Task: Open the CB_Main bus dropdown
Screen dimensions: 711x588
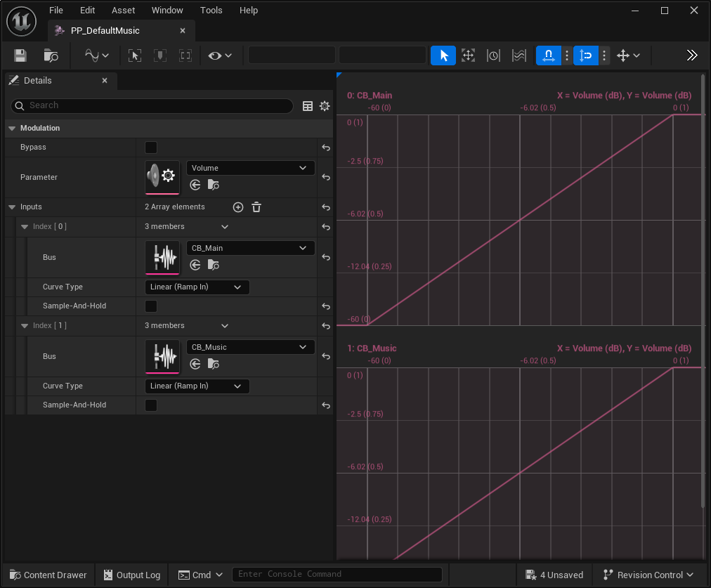Action: pos(250,248)
